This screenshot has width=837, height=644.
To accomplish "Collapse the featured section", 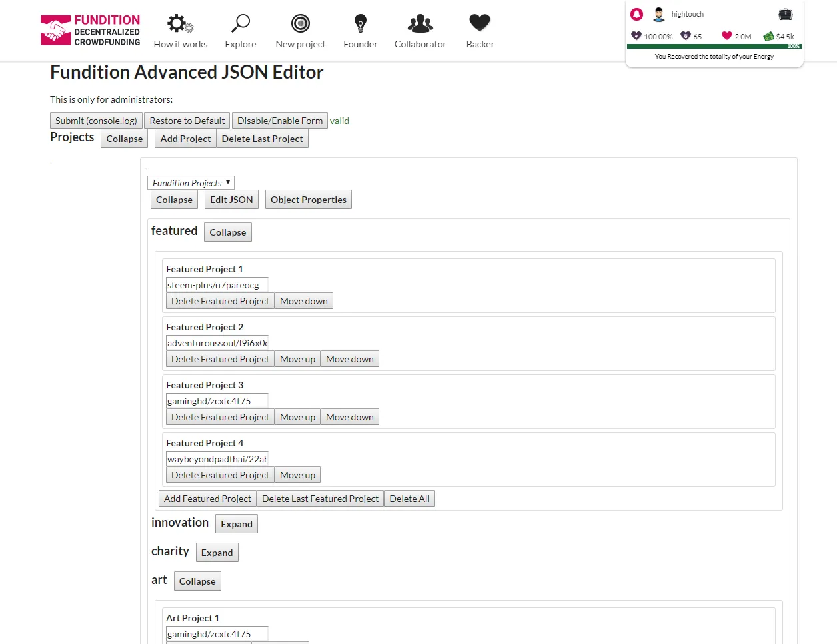I will (228, 232).
